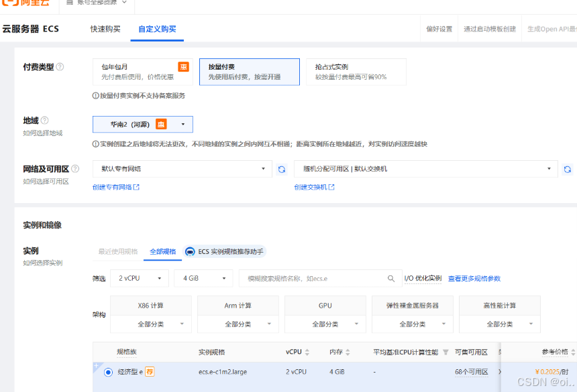Switch to 最近使用规格 tab

click(118, 252)
